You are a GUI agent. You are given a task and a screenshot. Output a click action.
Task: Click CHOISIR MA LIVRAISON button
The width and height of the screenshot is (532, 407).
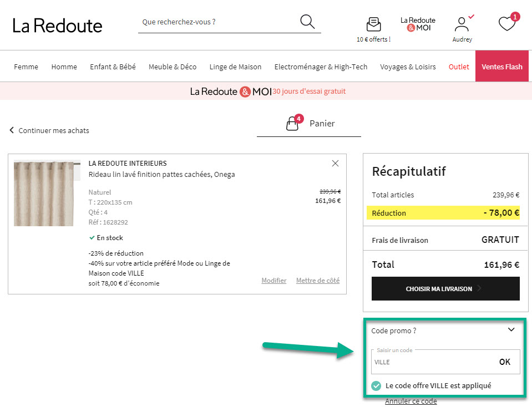[445, 289]
